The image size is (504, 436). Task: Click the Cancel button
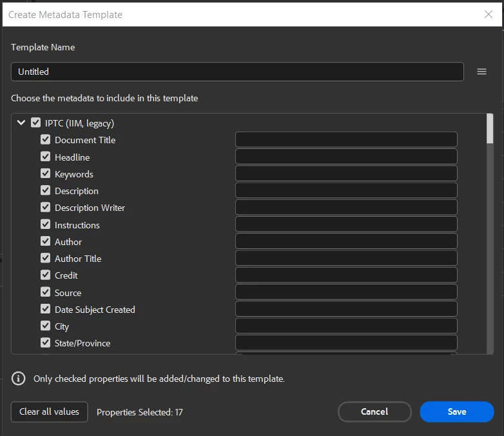click(x=374, y=411)
